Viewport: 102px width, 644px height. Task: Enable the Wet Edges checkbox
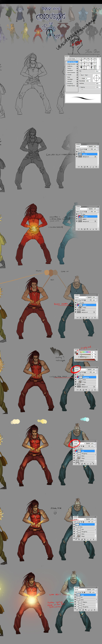67,79
